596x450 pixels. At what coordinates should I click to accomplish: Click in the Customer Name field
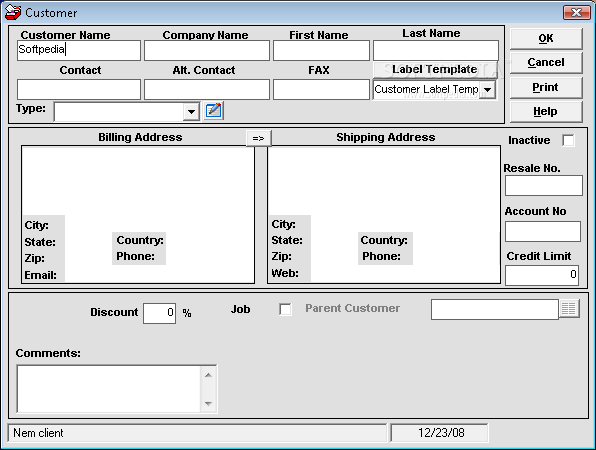pyautogui.click(x=79, y=50)
